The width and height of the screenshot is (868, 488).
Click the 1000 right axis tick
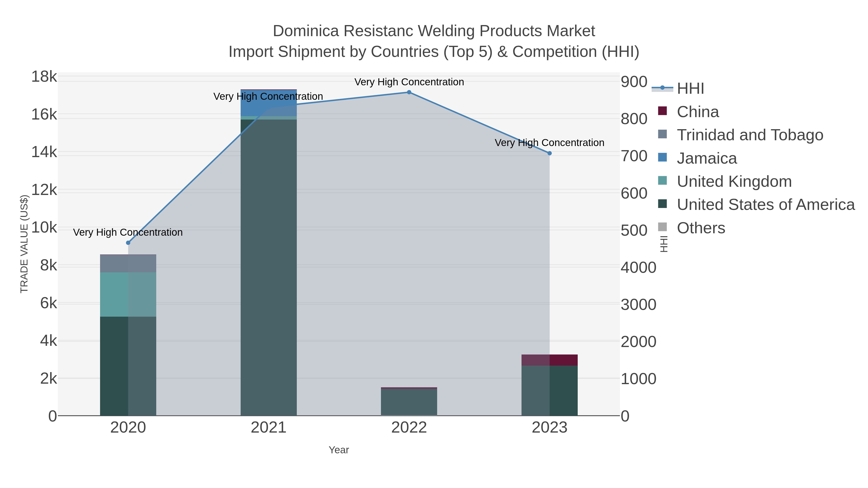[x=638, y=379]
